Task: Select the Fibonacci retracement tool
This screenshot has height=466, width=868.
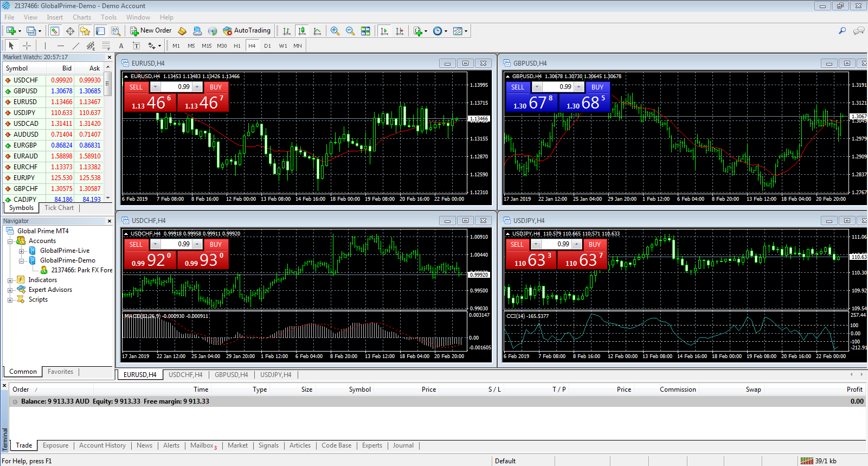Action: 106,46
